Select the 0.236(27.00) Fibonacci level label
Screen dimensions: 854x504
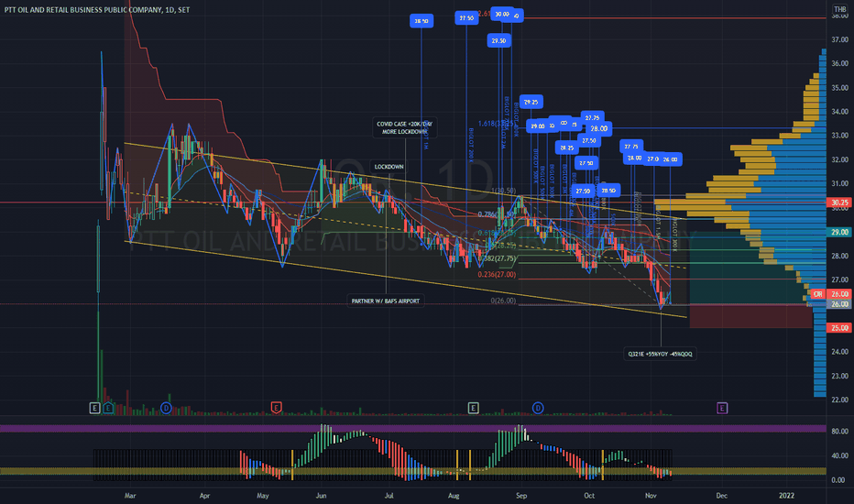click(497, 275)
